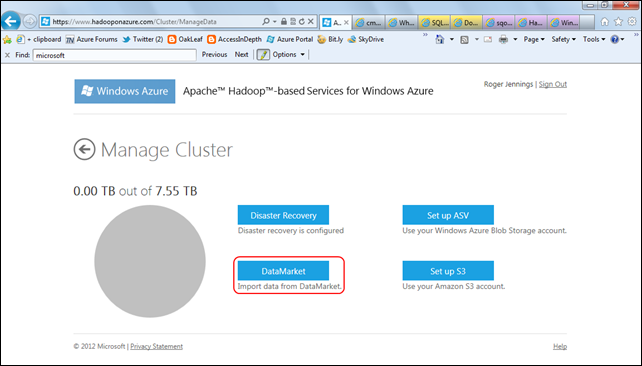
Task: Open the Home button dropdown arrow
Action: (452, 39)
